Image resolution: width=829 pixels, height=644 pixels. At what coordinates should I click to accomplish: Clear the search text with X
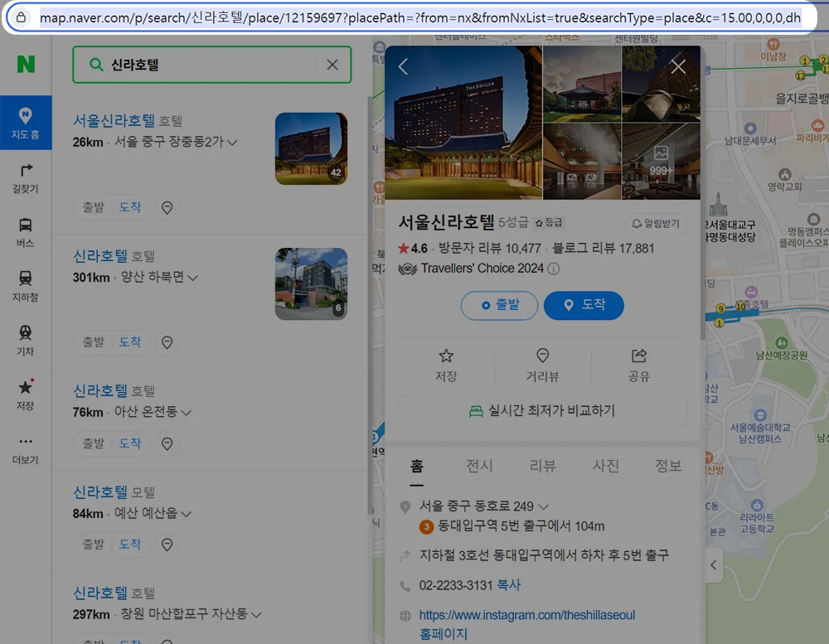[332, 65]
